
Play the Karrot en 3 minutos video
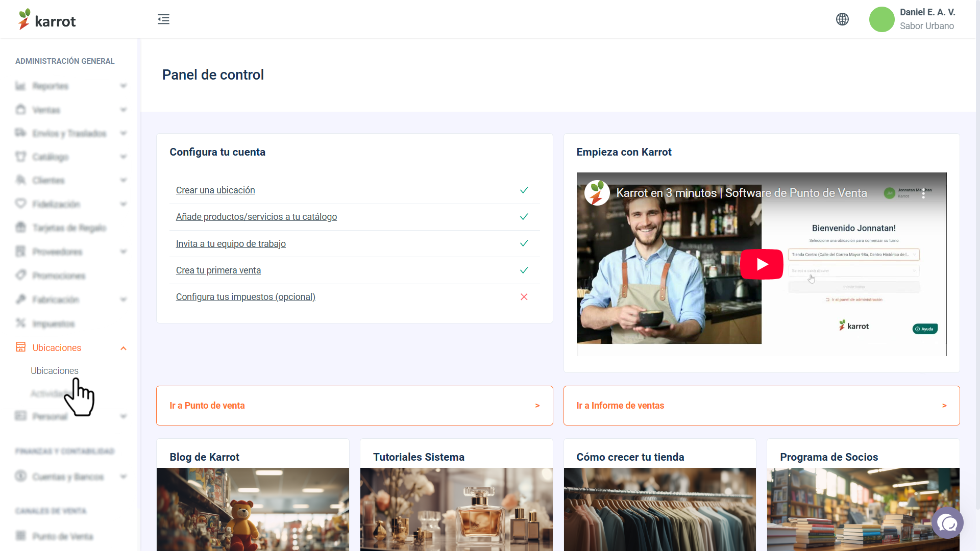762,264
